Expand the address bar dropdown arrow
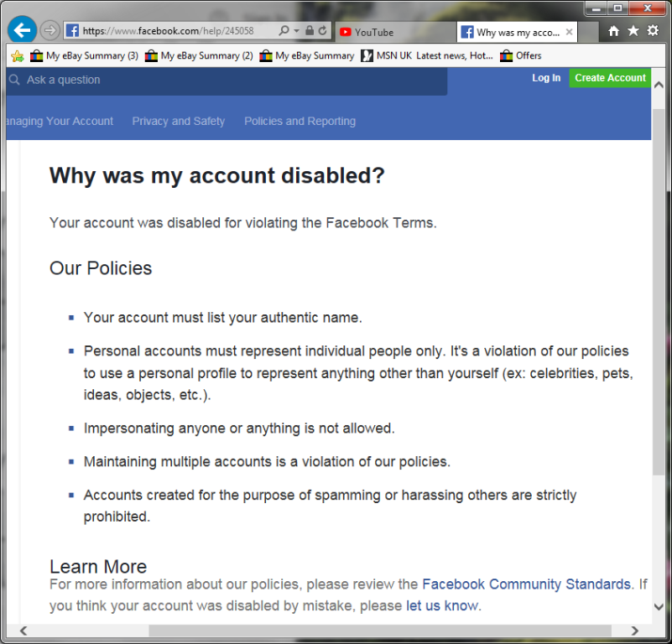The image size is (672, 644). click(x=296, y=31)
